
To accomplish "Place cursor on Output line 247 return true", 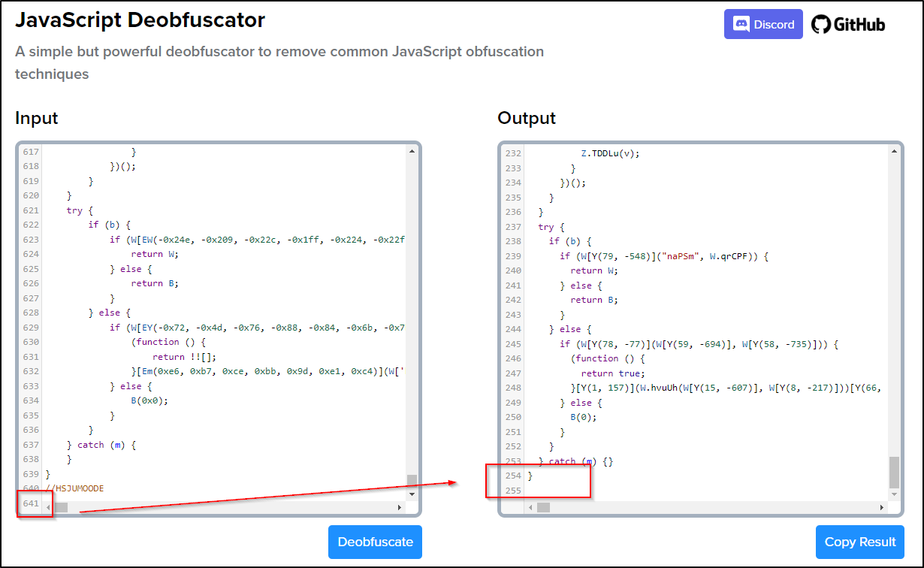I will 612,373.
